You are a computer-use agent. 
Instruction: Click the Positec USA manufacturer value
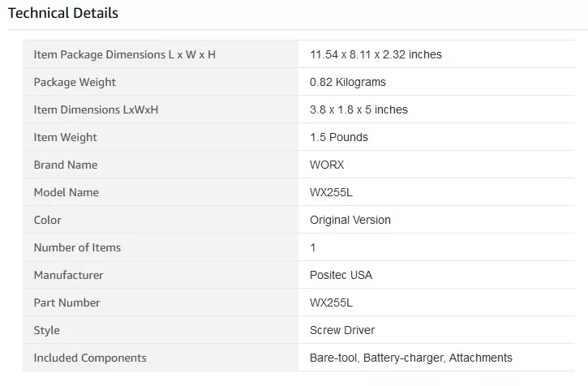(x=341, y=276)
